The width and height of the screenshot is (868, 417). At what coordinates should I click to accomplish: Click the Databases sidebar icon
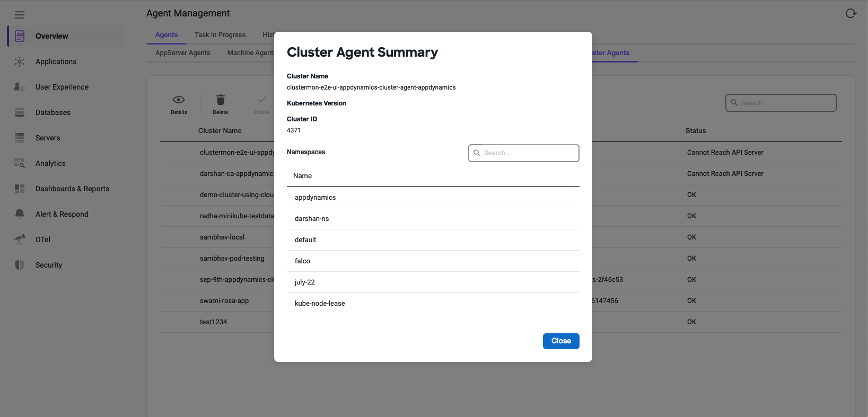(x=20, y=112)
